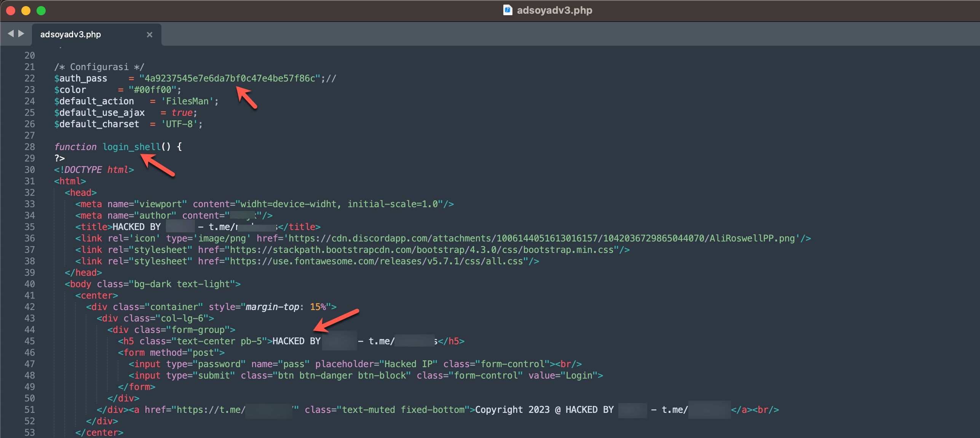Click the form method="post" tag
This screenshot has width=980, height=438.
pyautogui.click(x=171, y=353)
